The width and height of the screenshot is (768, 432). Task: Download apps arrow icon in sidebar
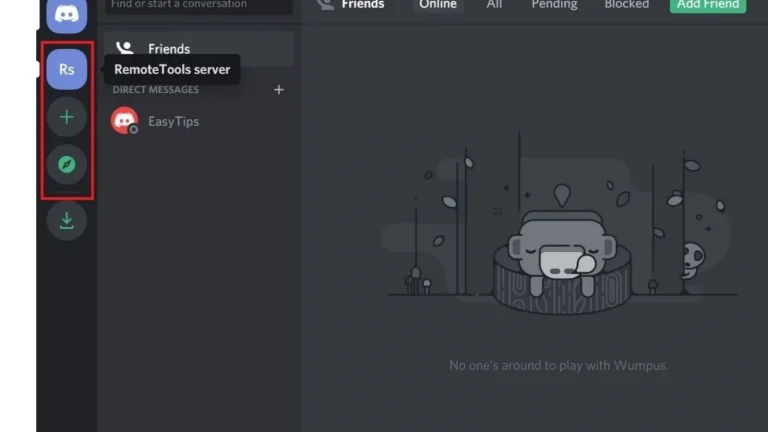[x=67, y=221]
